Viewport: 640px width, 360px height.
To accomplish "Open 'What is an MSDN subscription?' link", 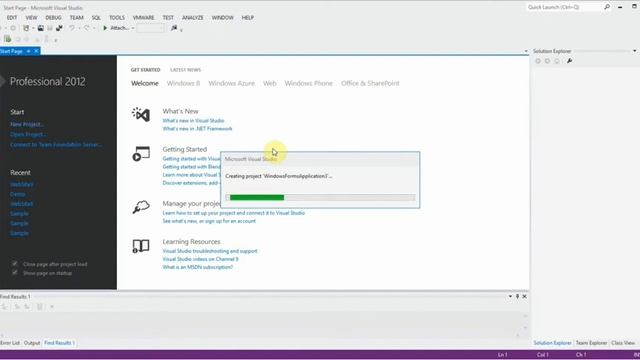I will coord(198,267).
